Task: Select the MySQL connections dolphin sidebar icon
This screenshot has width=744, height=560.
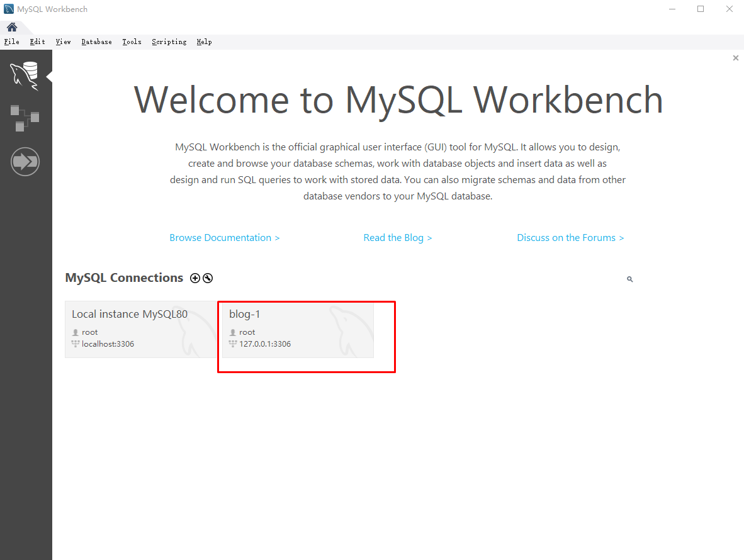Action: [x=25, y=76]
